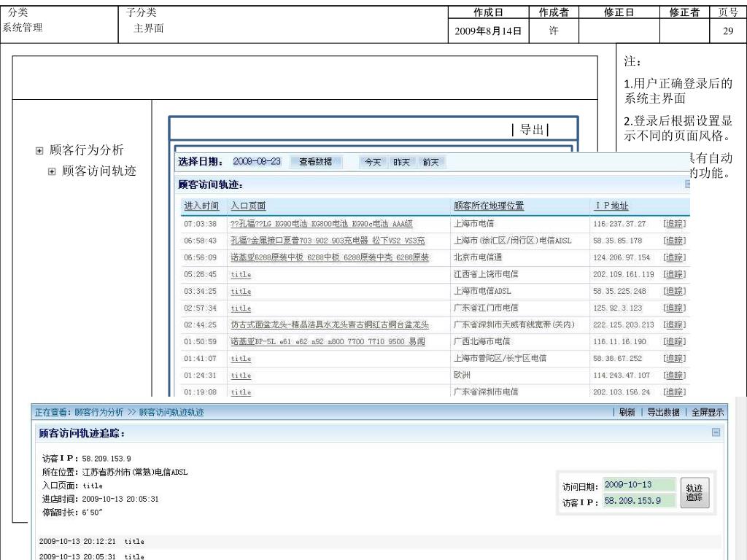Click the 导出 button at top

coord(530,131)
